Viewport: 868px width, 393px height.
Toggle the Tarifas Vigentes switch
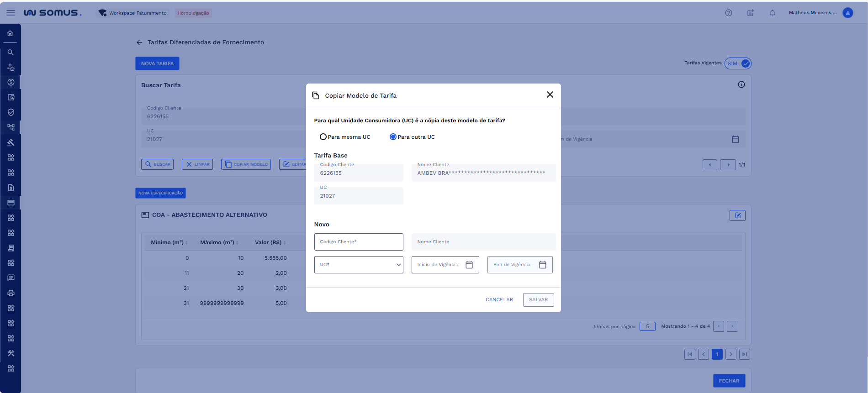coord(737,63)
